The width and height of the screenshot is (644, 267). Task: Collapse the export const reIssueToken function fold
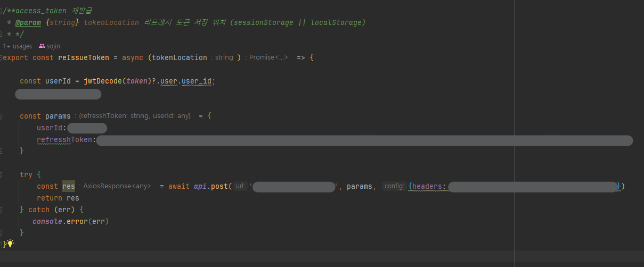(x=1, y=57)
